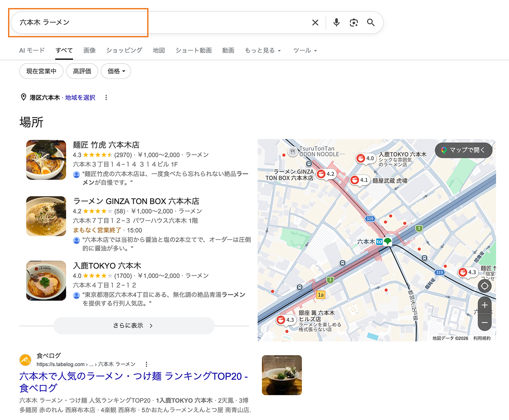Zoom out the map with minus
The height and width of the screenshot is (420, 509).
(485, 323)
